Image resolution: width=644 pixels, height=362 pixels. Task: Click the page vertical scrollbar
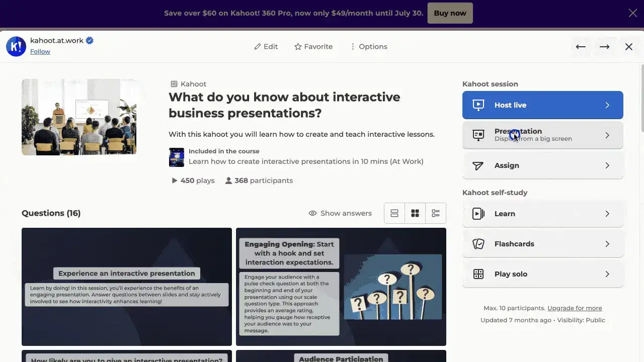click(642, 98)
